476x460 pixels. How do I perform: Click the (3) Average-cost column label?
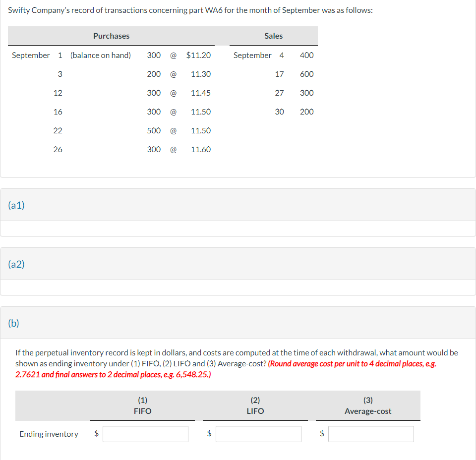click(x=367, y=405)
